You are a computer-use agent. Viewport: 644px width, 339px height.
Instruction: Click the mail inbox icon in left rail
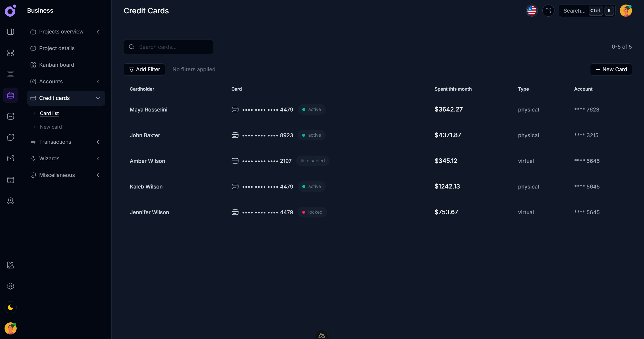(x=11, y=158)
